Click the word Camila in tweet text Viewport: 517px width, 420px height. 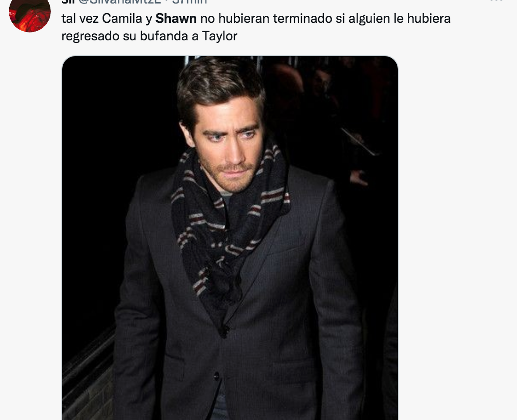[x=122, y=18]
